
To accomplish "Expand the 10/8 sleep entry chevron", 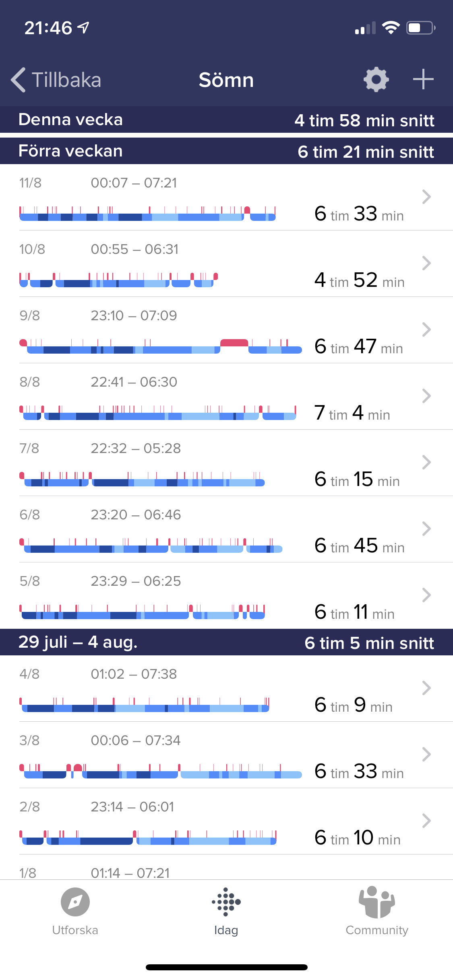I will [426, 263].
